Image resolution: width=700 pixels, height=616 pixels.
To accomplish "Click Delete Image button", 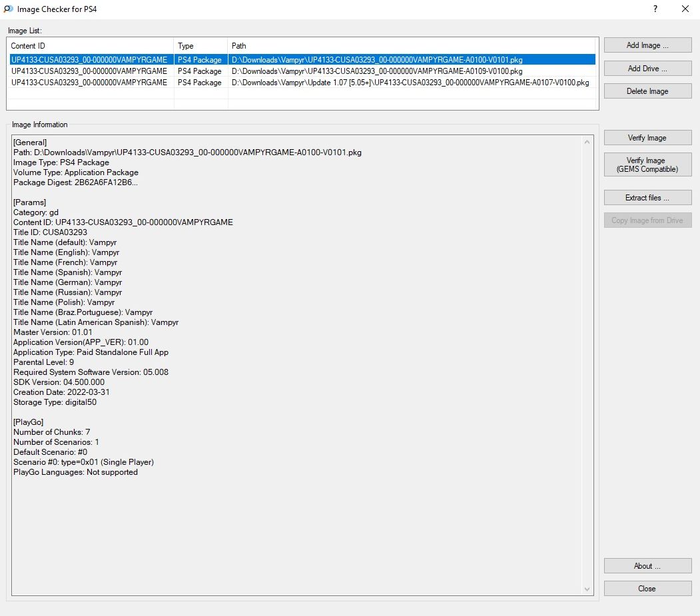I will pyautogui.click(x=647, y=91).
